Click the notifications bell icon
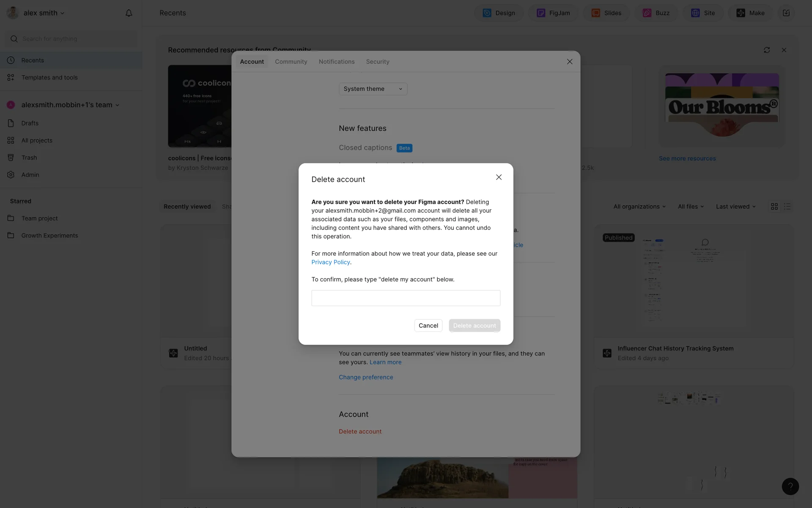The height and width of the screenshot is (508, 812). [x=129, y=13]
